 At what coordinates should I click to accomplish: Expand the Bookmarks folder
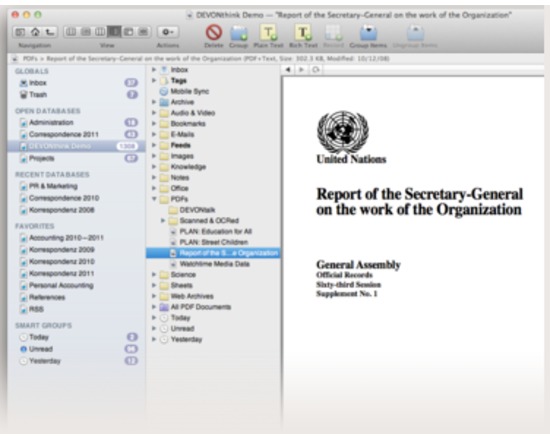(154, 124)
